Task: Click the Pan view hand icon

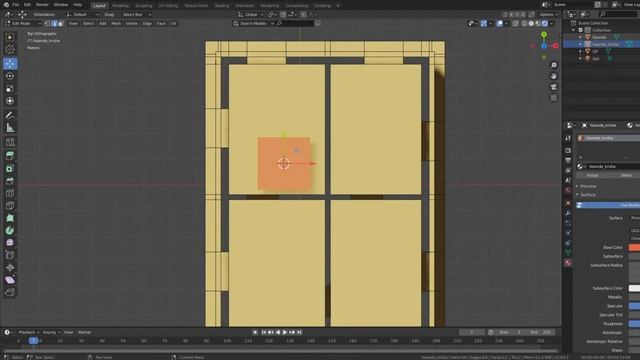Action: 553,76
